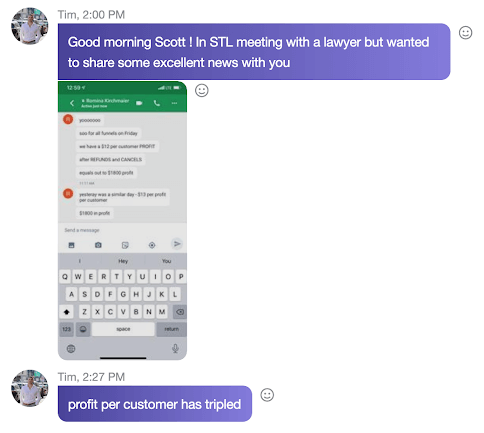Add reaction to profit per customer has tripled message
Image resolution: width=484 pixels, height=433 pixels.
(x=267, y=395)
